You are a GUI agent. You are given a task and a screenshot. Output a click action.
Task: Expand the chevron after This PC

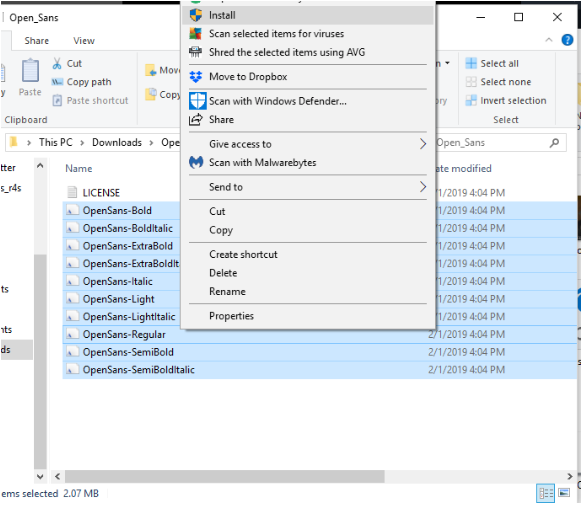[82, 143]
